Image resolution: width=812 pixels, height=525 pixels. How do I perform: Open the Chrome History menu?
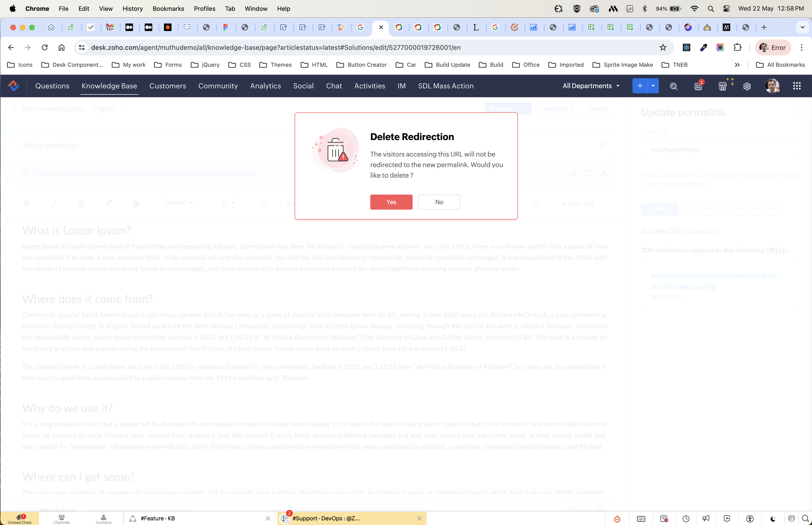[x=133, y=8]
